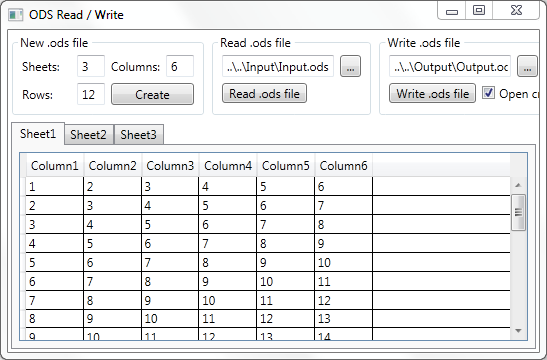Screen dimensions: 547x360
Task: Click the Read .ods file button
Action: pos(264,93)
